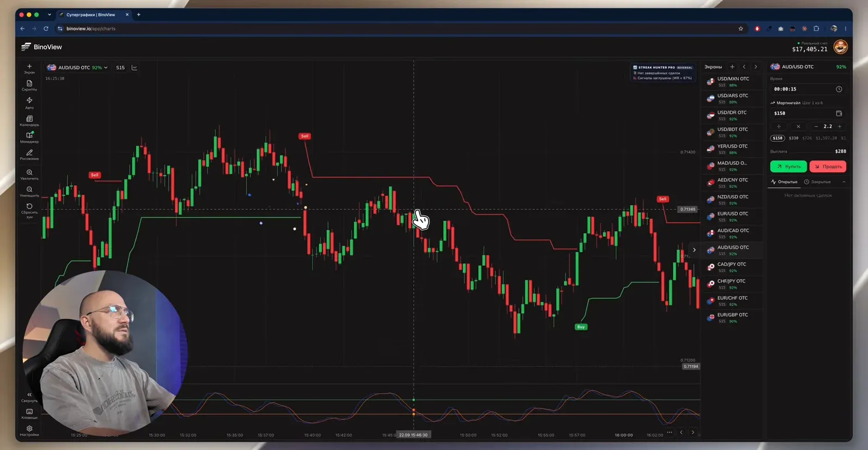Select USD/MXN OTC in screens list

point(733,81)
